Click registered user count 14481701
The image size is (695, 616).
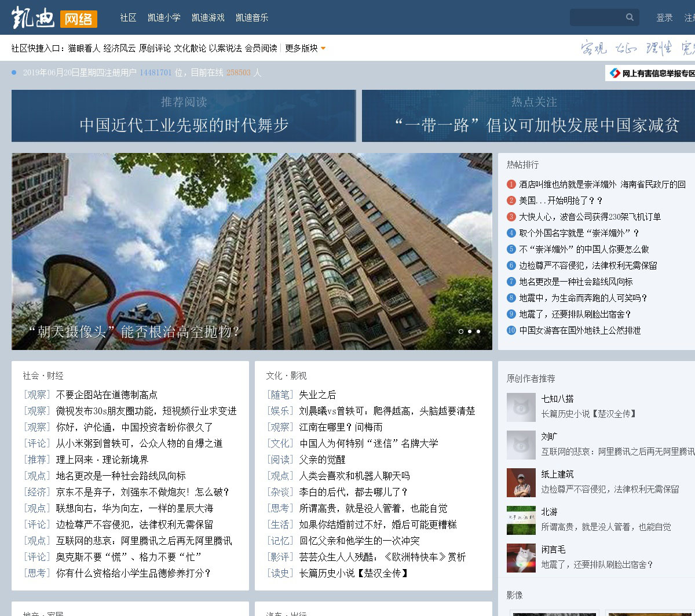(156, 73)
